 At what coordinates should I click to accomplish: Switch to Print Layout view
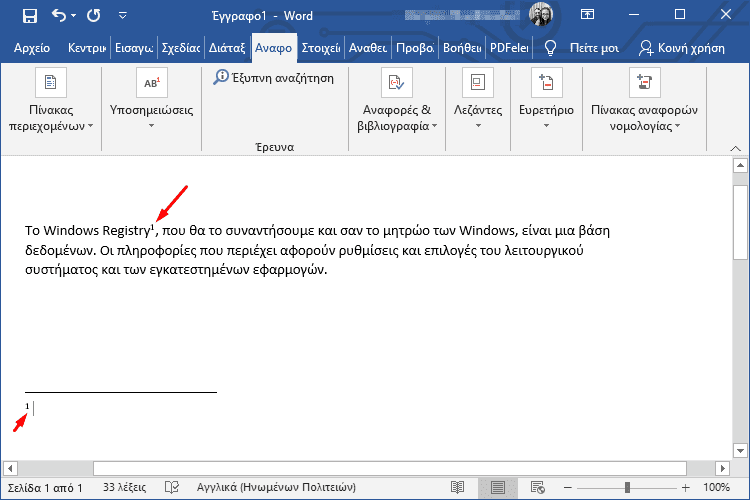coord(497,488)
